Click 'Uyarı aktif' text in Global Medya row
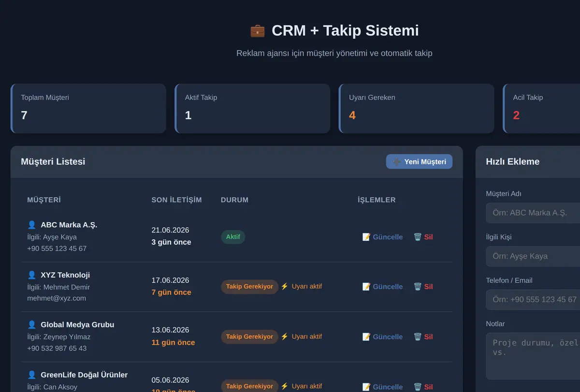The width and height of the screenshot is (580, 392). coord(307,336)
